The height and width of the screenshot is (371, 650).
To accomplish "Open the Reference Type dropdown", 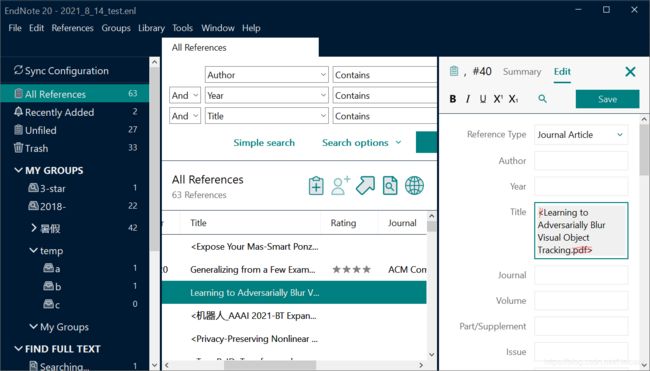I will (x=581, y=135).
